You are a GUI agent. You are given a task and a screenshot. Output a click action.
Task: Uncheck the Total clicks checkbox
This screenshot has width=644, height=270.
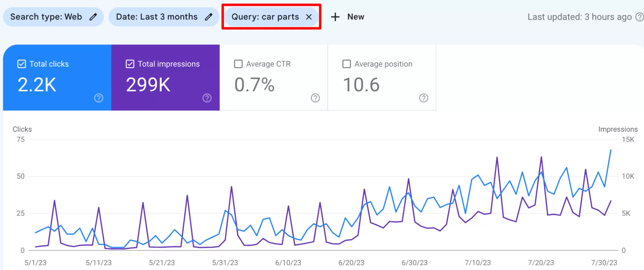(22, 64)
